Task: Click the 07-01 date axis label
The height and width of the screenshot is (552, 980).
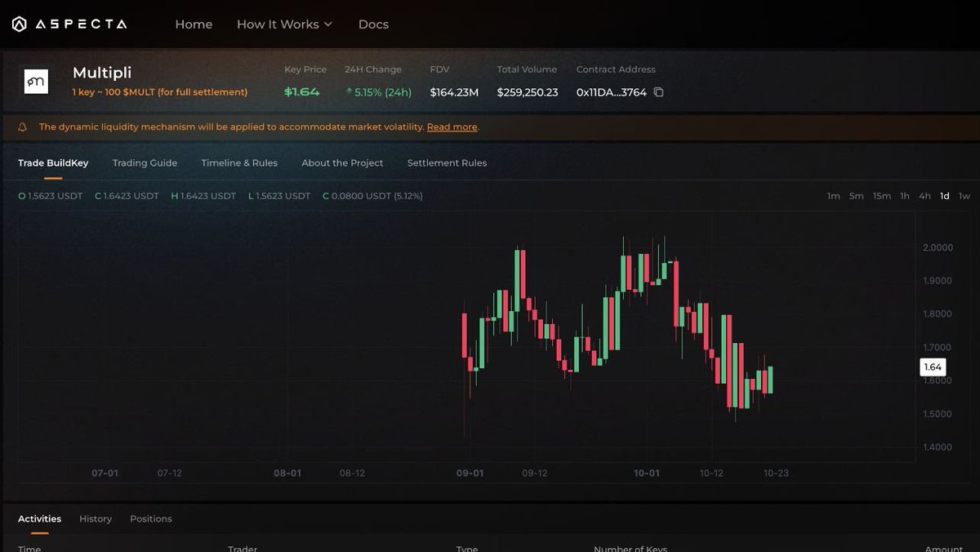Action: coord(105,473)
